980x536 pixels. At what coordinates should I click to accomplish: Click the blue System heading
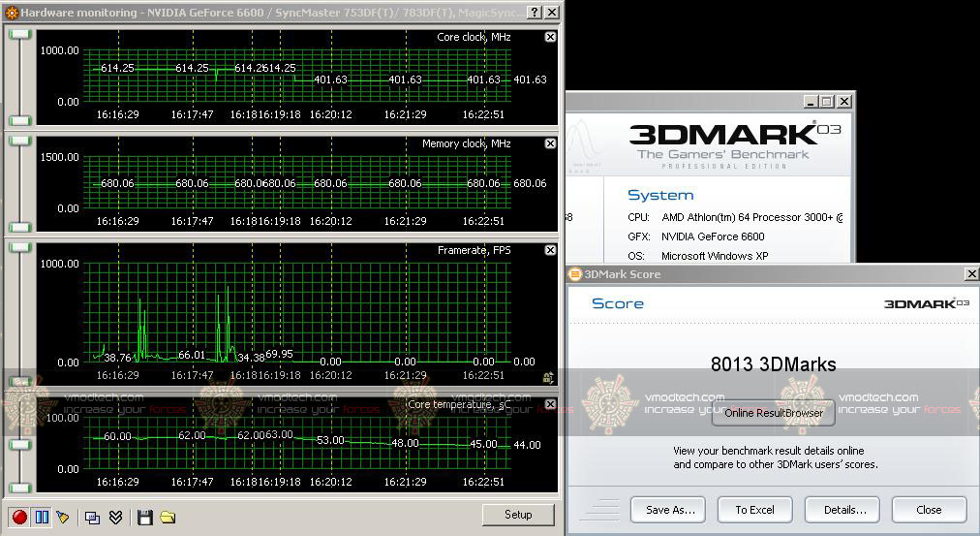point(660,195)
